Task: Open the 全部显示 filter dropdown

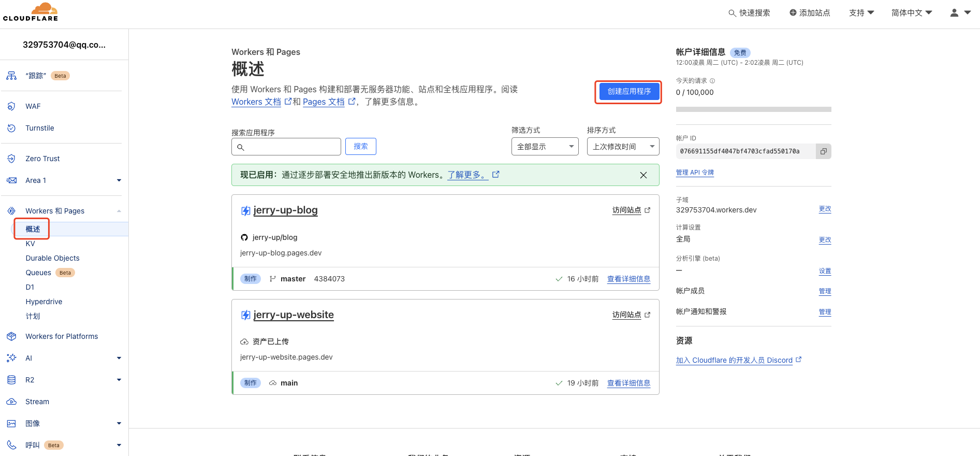Action: [x=545, y=147]
